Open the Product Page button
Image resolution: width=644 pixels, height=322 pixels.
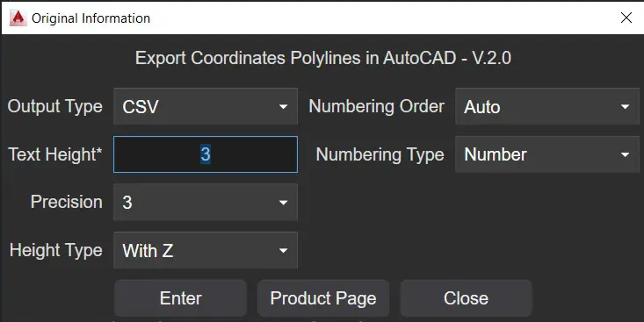point(323,298)
